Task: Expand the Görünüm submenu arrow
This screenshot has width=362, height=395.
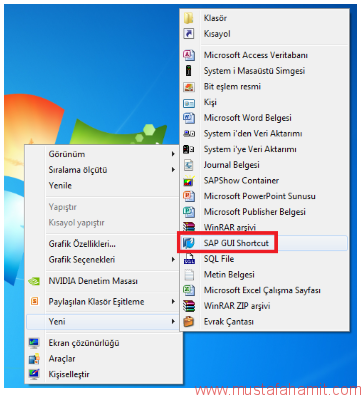Action: click(x=173, y=154)
